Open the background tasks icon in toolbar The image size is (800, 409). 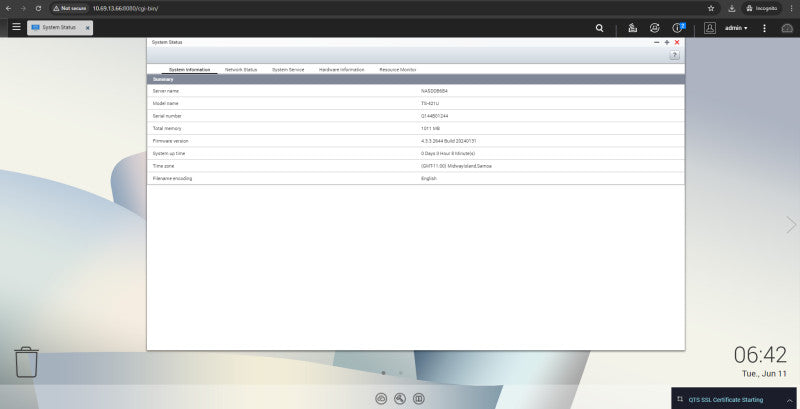coord(633,28)
